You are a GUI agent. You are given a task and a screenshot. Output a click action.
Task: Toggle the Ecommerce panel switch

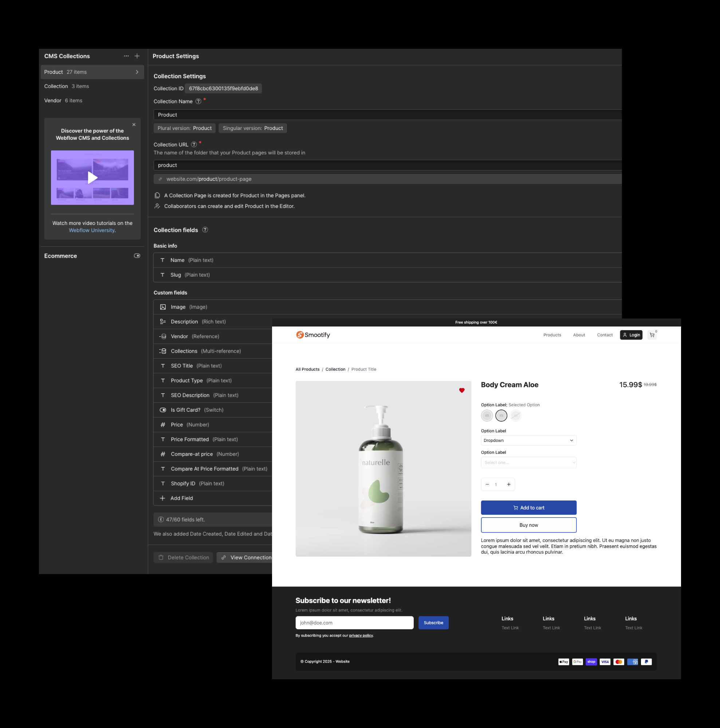pyautogui.click(x=137, y=256)
